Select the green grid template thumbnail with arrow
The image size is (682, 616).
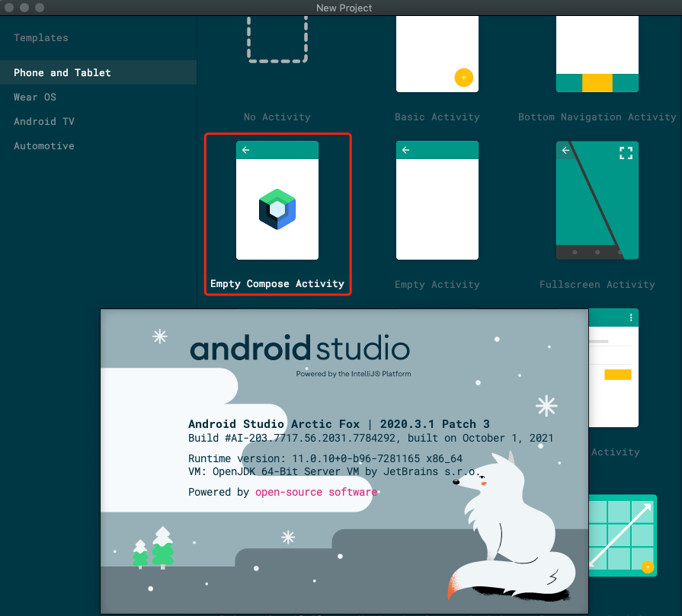click(x=623, y=535)
